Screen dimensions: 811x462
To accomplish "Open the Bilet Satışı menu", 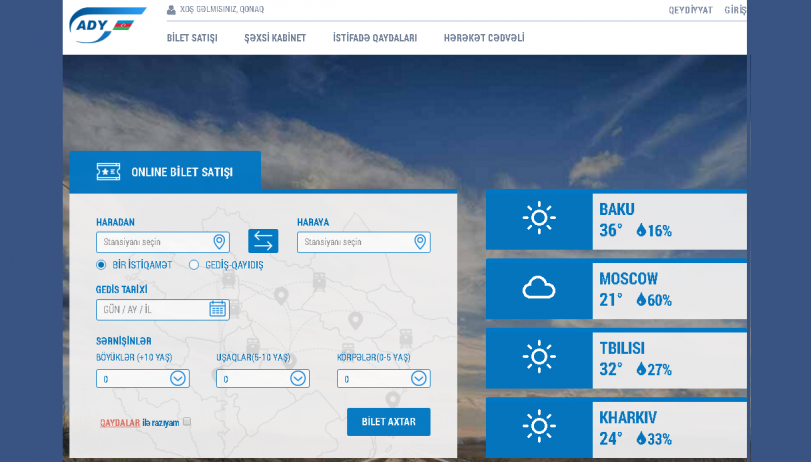I will [192, 38].
